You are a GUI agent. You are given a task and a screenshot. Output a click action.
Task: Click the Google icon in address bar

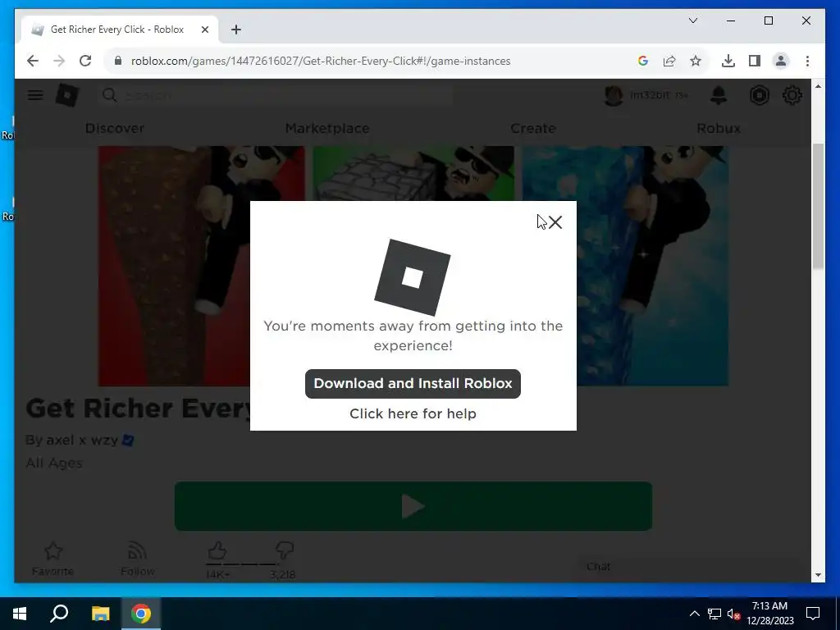coord(643,61)
